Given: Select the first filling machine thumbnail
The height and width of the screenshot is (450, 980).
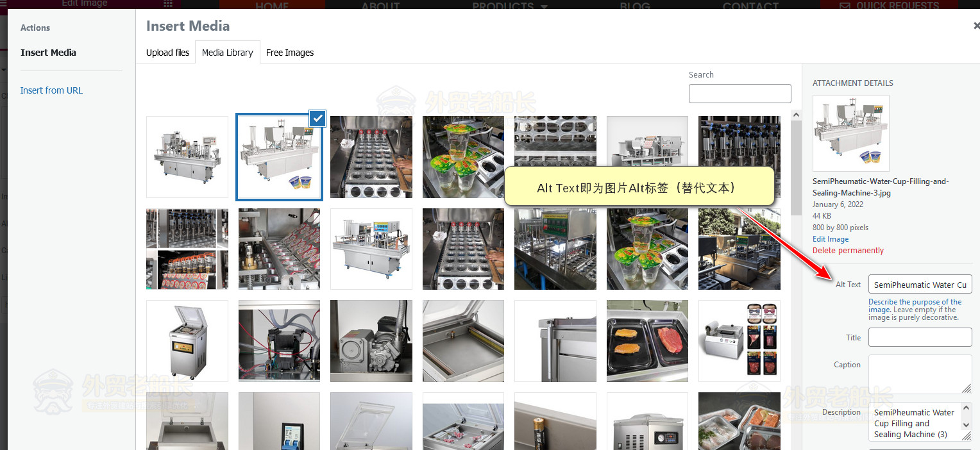Looking at the screenshot, I should (x=187, y=157).
